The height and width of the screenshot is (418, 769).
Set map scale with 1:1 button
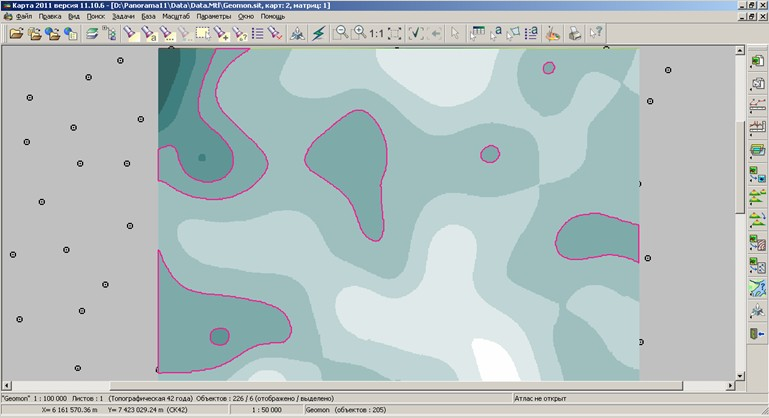(376, 34)
